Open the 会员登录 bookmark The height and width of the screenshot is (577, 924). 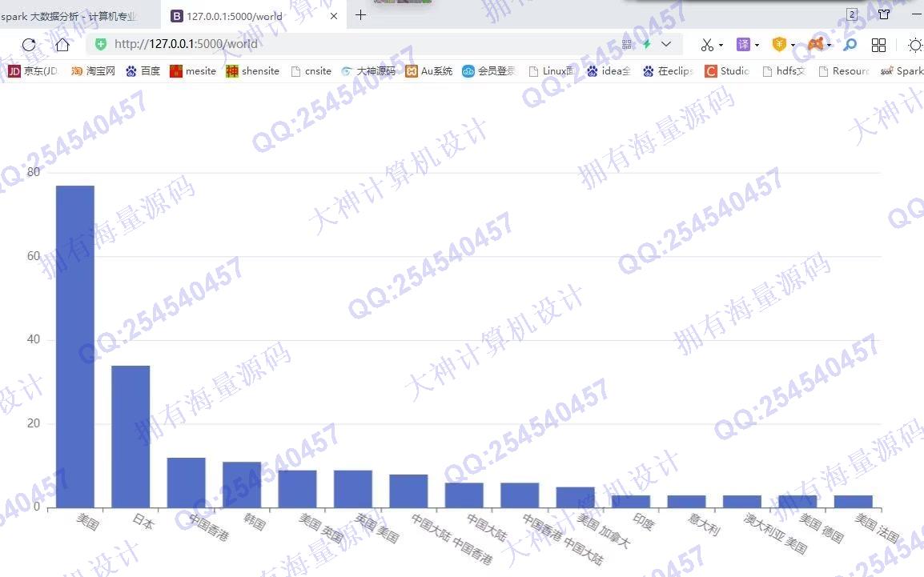click(x=488, y=71)
